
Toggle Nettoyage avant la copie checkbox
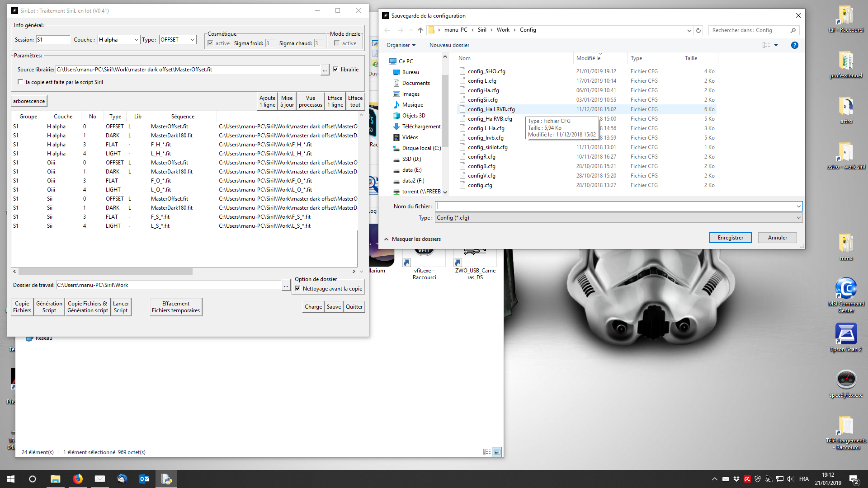click(297, 289)
